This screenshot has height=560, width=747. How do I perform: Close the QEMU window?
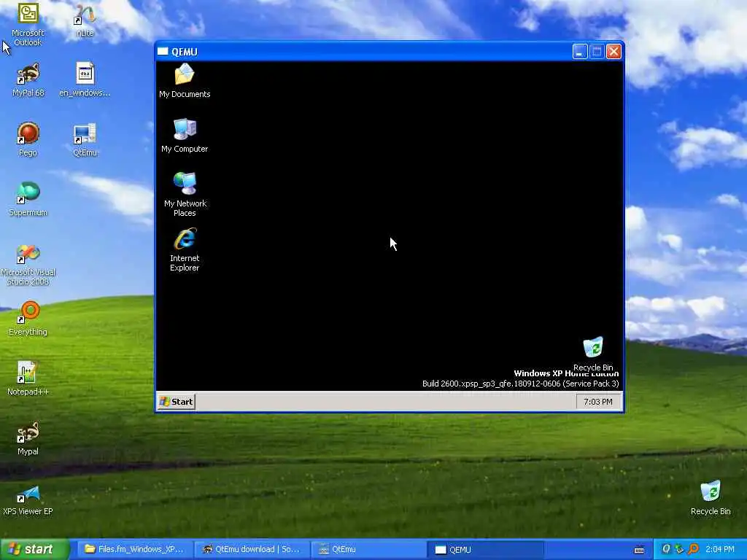[614, 52]
